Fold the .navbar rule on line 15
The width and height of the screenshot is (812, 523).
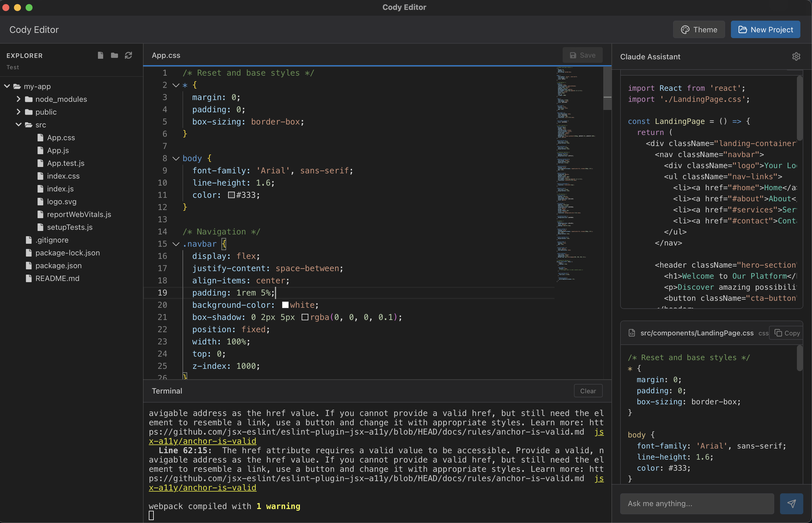(x=176, y=244)
